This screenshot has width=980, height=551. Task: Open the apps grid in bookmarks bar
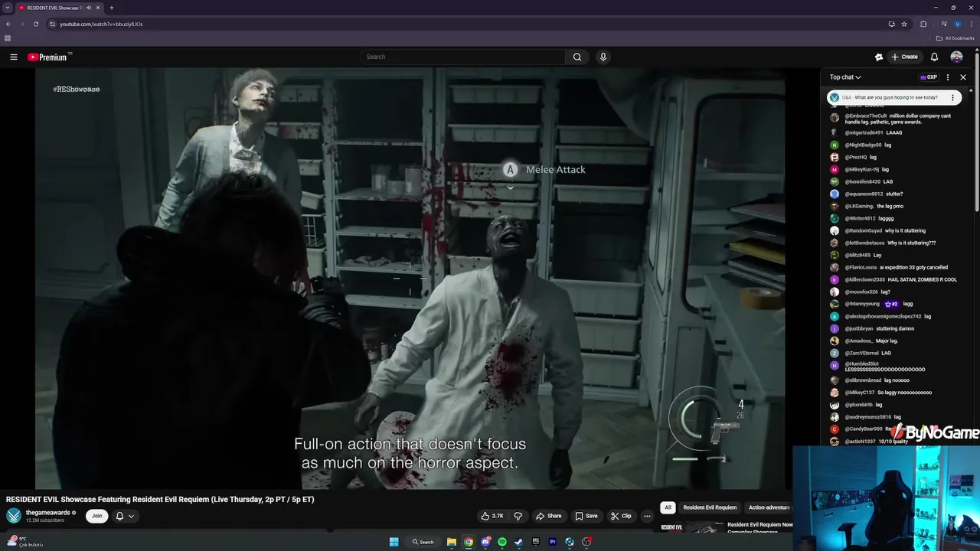coord(8,38)
